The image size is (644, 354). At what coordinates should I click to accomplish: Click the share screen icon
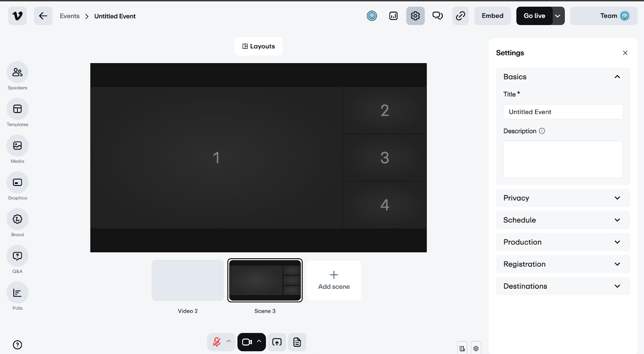[277, 342]
